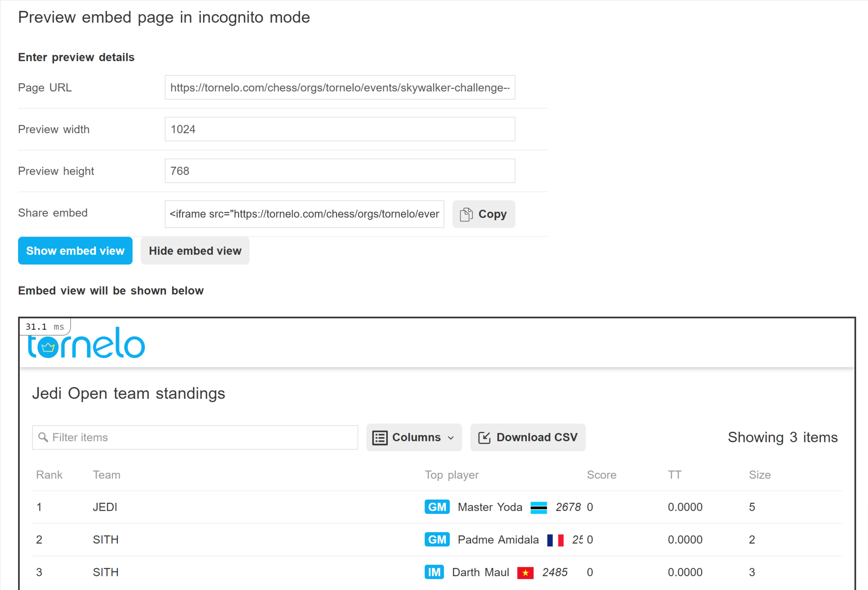Click the SITH team in rank 3
868x590 pixels.
click(106, 572)
